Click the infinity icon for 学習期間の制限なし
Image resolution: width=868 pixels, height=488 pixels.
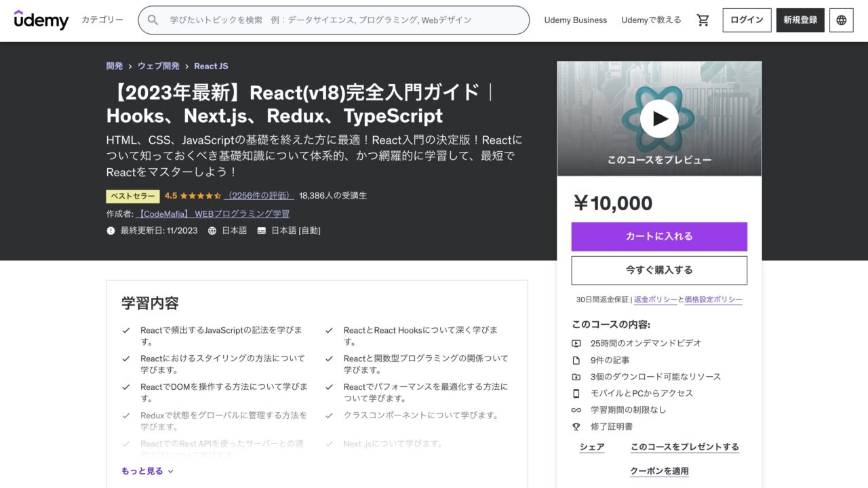coord(576,410)
